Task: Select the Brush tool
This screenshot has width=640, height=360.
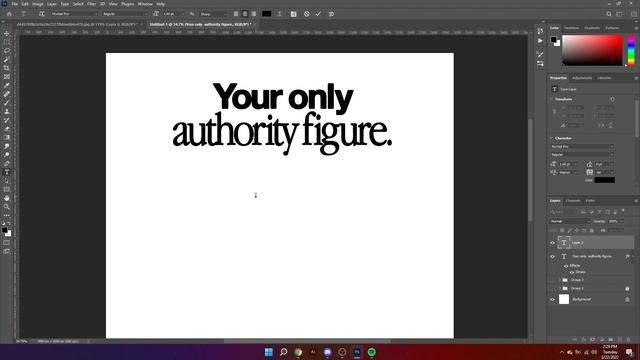Action: pyautogui.click(x=7, y=103)
